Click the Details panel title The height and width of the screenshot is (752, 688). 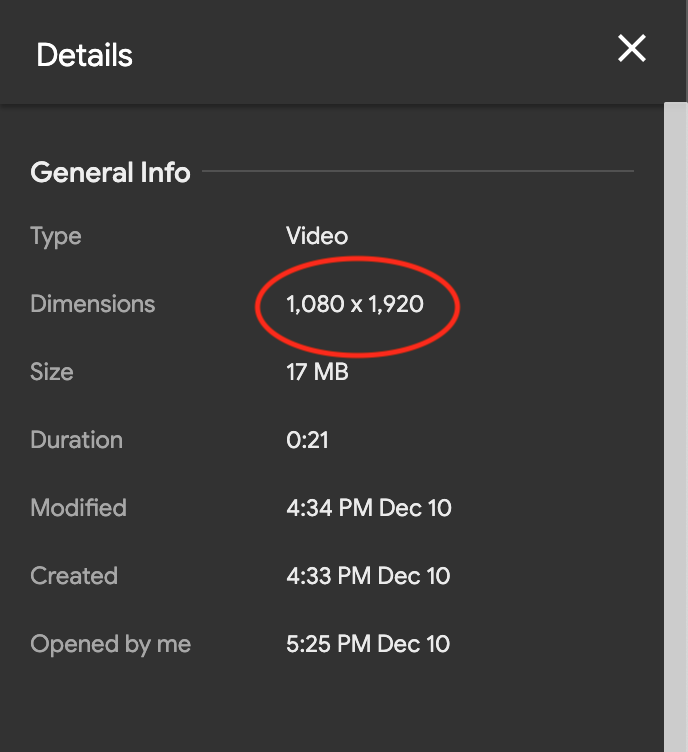84,55
